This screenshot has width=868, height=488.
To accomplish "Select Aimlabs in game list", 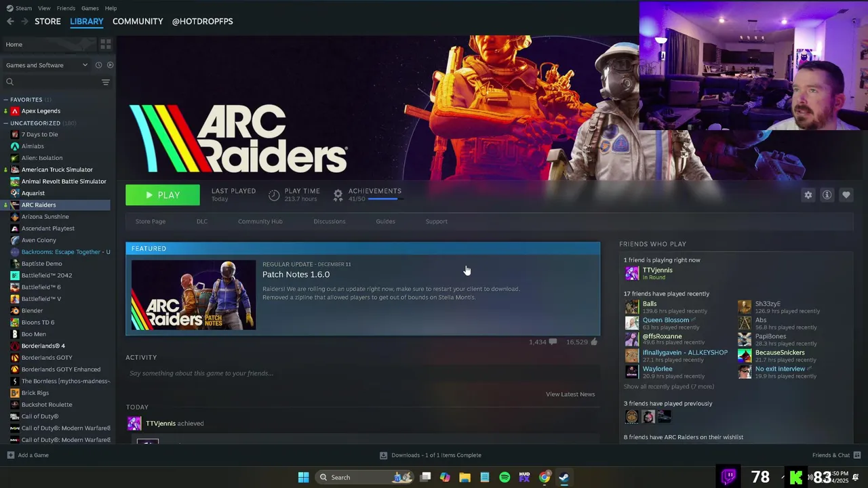I will pyautogui.click(x=33, y=146).
